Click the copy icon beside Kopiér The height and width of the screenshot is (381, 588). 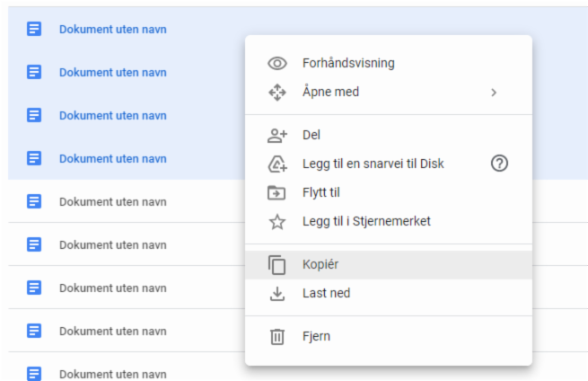pos(277,265)
